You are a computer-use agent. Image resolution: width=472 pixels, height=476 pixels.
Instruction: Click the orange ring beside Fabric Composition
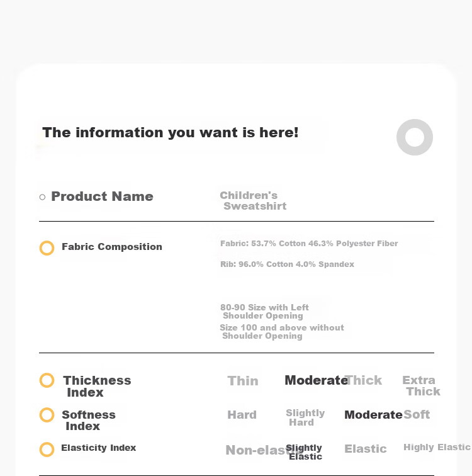tap(47, 248)
